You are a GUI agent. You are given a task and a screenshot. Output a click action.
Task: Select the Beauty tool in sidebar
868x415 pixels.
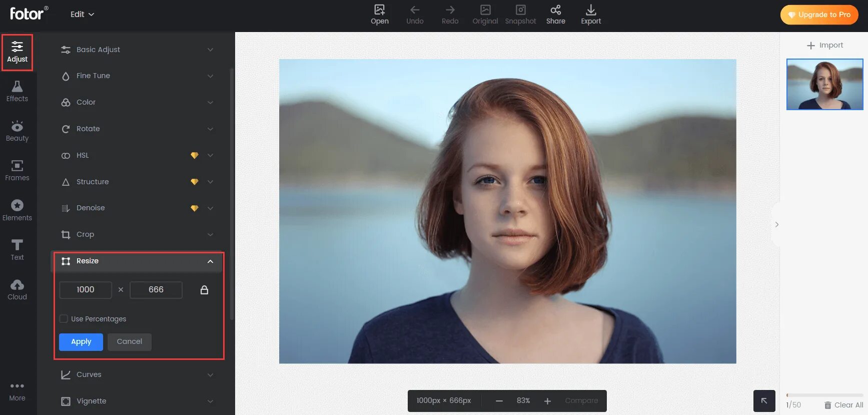[17, 131]
